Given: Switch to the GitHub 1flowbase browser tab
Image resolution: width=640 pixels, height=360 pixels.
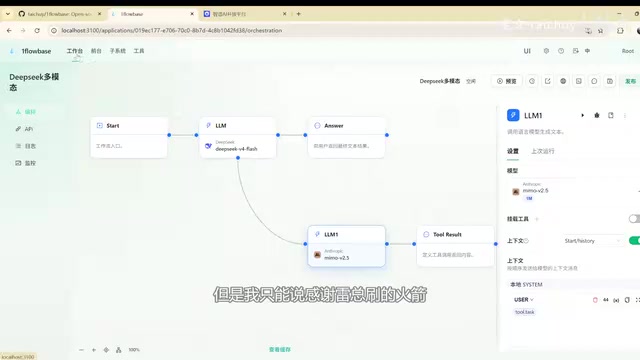Looking at the screenshot, I should 60,14.
